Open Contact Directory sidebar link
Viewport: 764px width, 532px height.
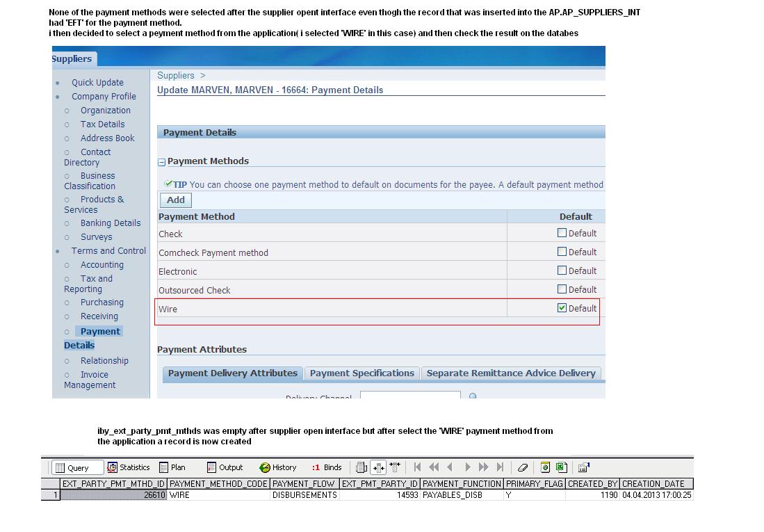pyautogui.click(x=87, y=157)
